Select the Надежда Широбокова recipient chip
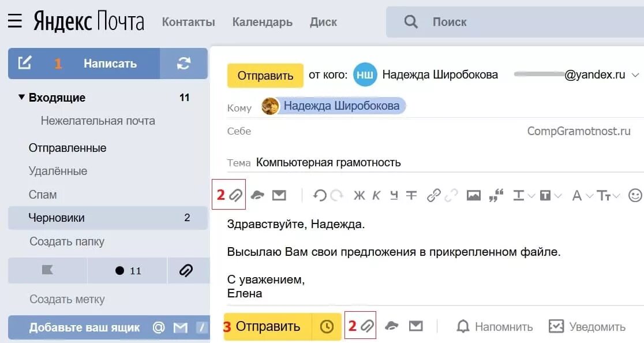 [x=334, y=106]
